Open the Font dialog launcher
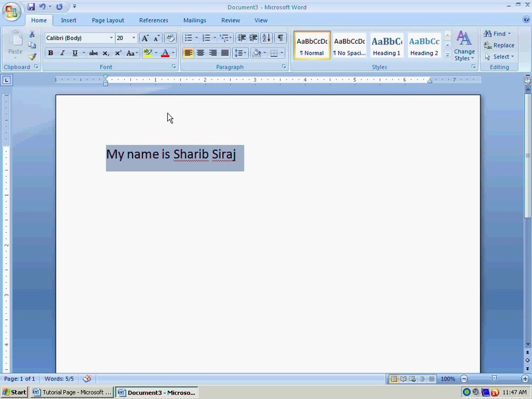 (x=174, y=67)
